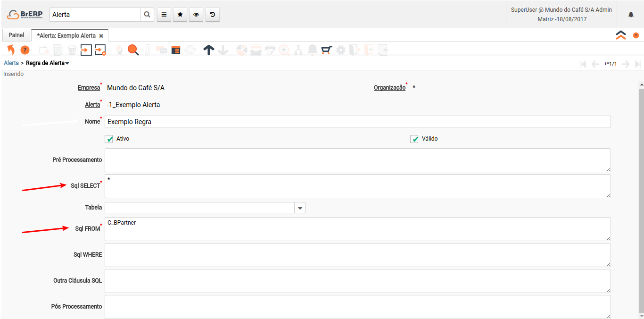The width and height of the screenshot is (644, 319).
Task: Open the product info shopping cart icon
Action: click(x=326, y=50)
